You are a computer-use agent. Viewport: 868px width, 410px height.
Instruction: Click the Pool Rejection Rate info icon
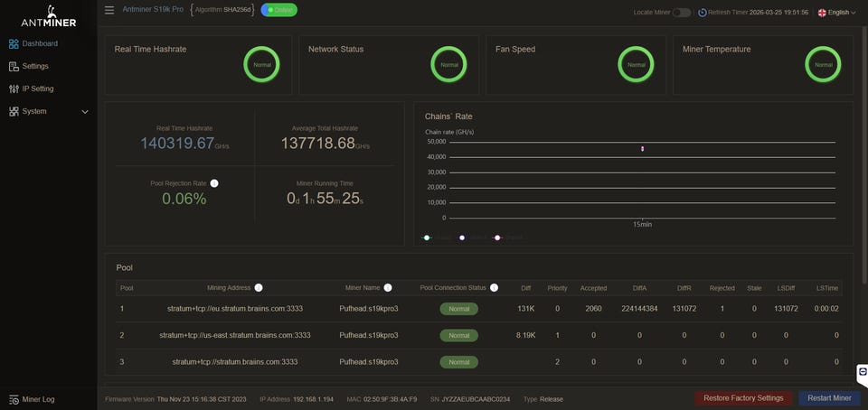(214, 183)
